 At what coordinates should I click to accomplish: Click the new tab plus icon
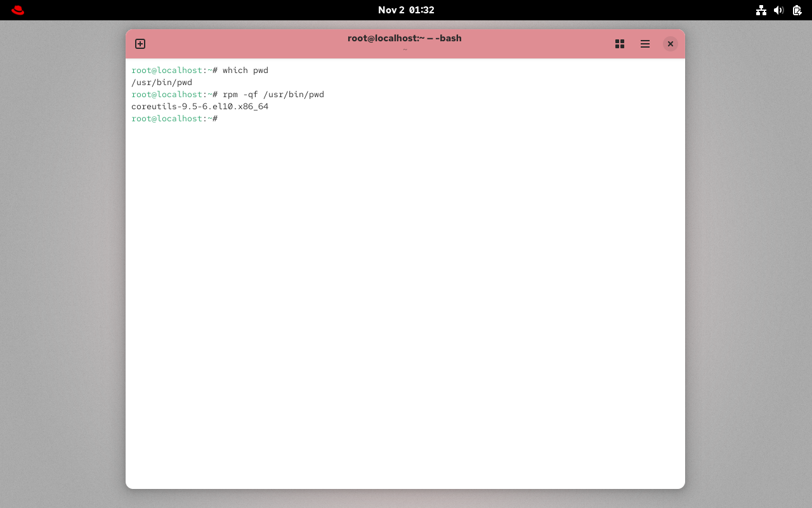[140, 44]
